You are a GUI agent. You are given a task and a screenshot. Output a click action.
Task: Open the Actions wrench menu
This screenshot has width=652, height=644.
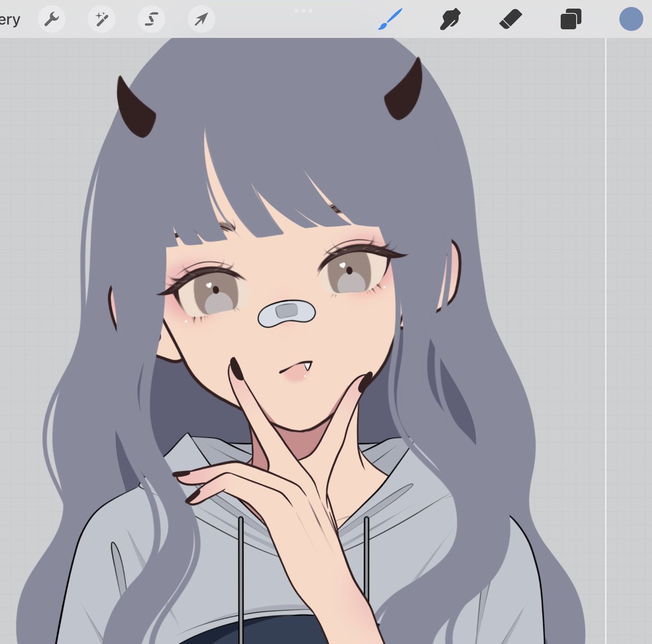click(x=52, y=20)
